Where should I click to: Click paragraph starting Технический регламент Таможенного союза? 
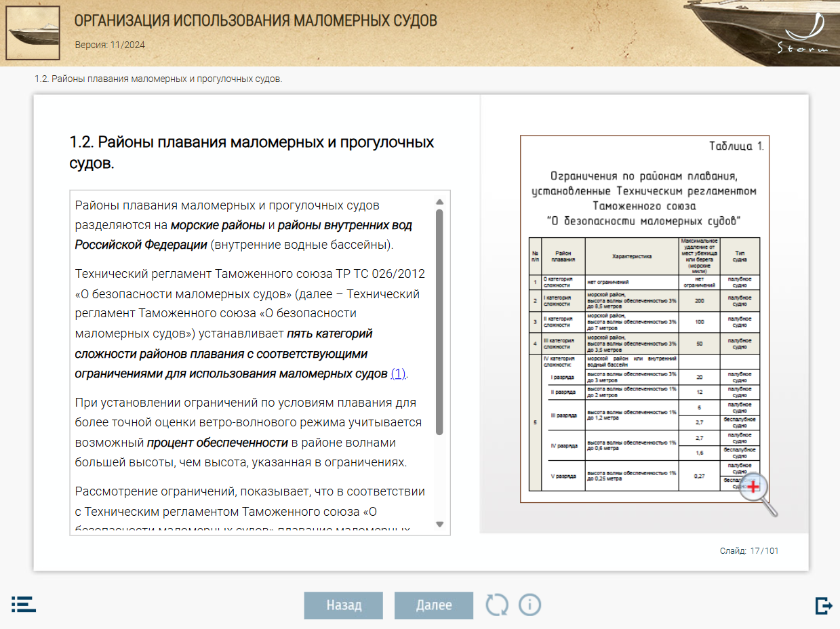(251, 324)
